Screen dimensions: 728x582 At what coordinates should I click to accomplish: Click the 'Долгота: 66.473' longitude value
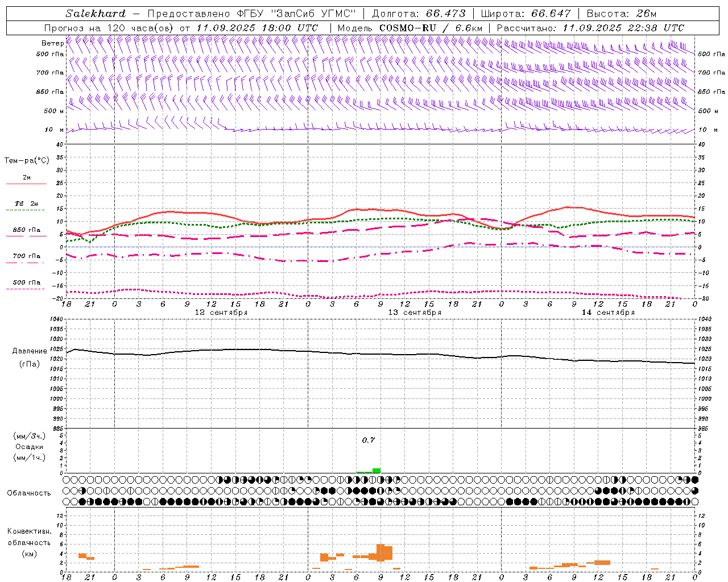(x=419, y=14)
